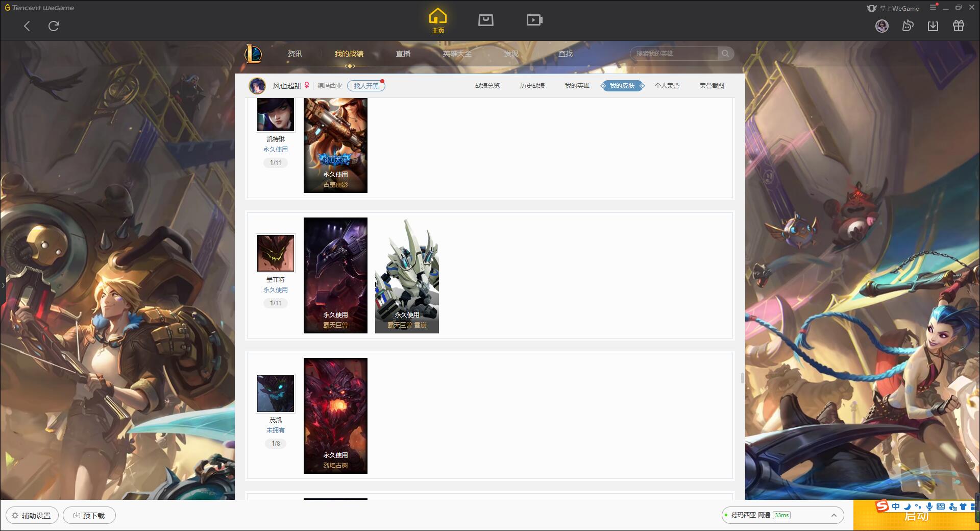Click the Sogou user account icon
The image size is (980, 531).
pos(952,506)
